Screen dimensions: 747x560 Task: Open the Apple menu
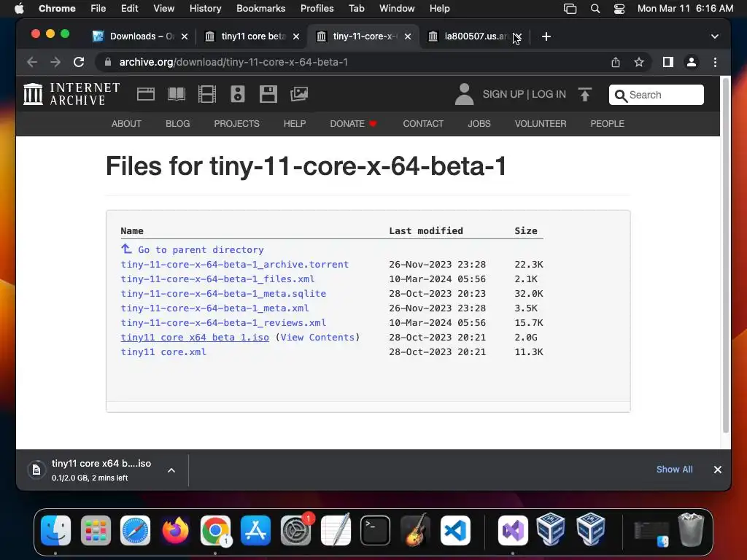click(19, 9)
